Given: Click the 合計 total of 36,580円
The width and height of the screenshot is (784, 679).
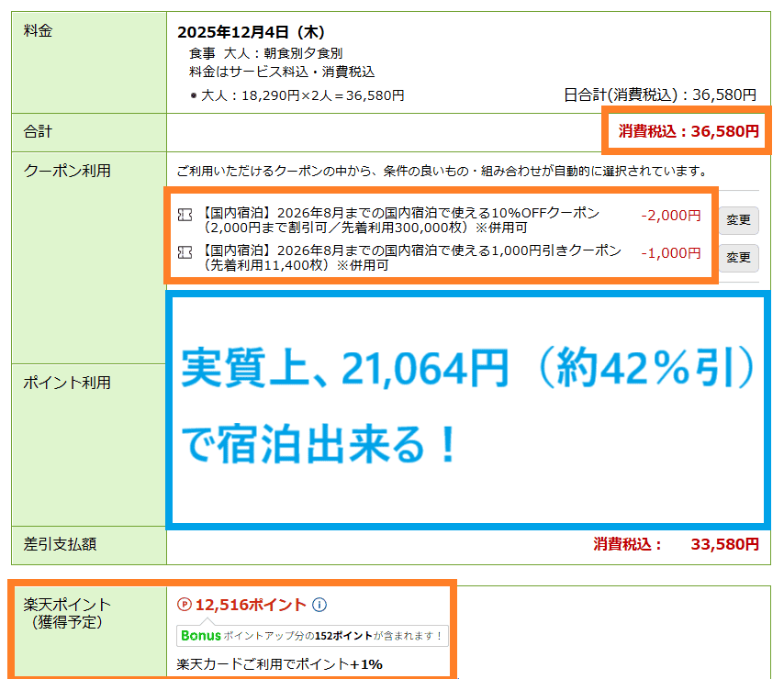Looking at the screenshot, I should 689,131.
